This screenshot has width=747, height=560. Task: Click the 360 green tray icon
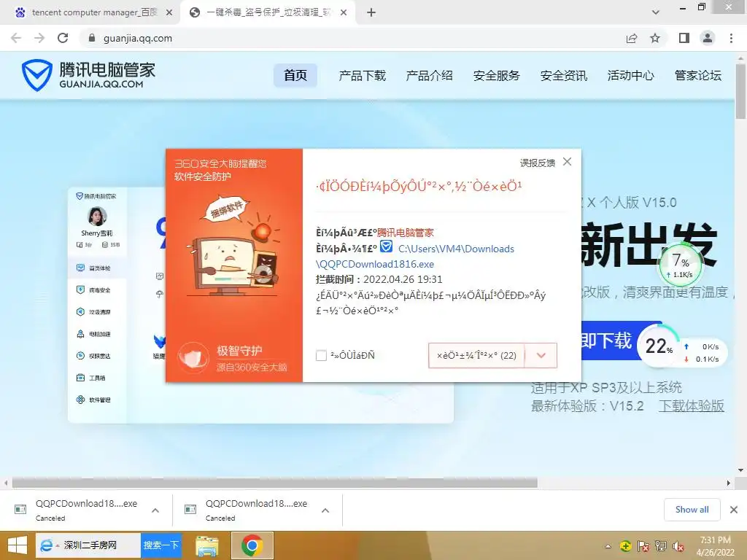click(x=625, y=546)
